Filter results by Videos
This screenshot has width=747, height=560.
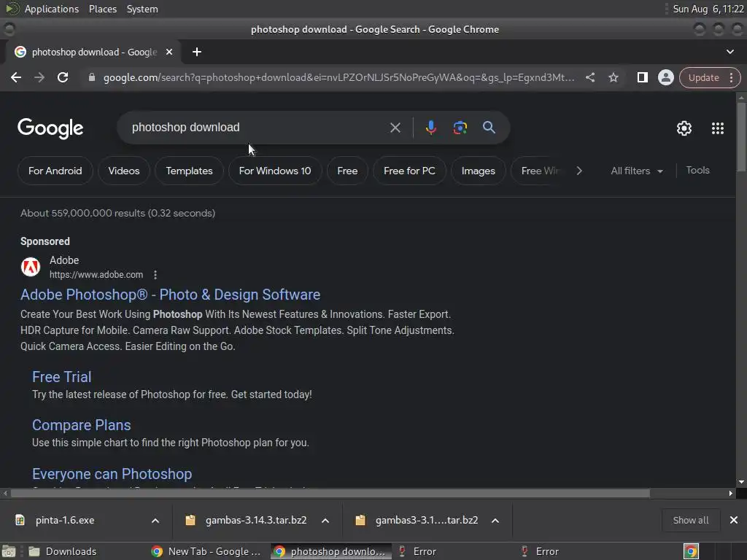(124, 171)
